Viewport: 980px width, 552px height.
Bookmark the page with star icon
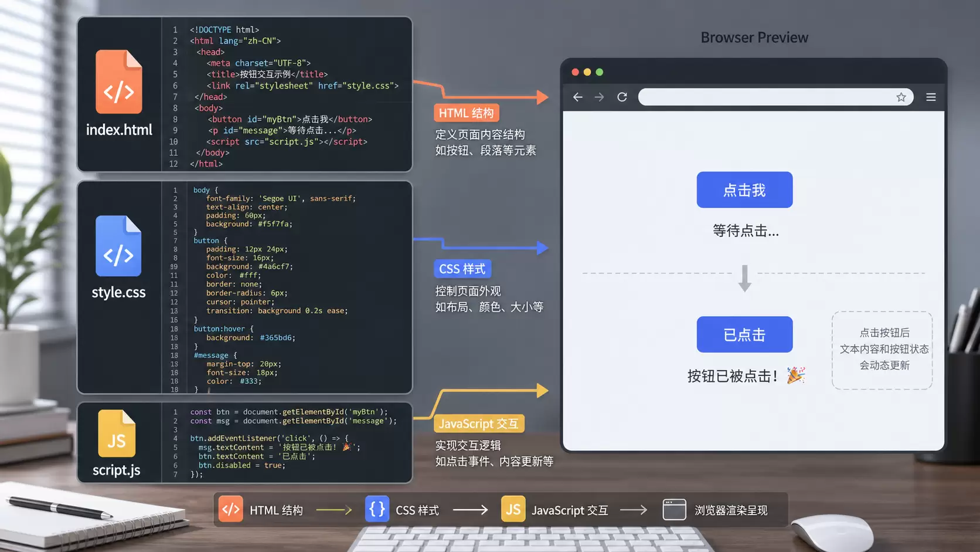(901, 97)
